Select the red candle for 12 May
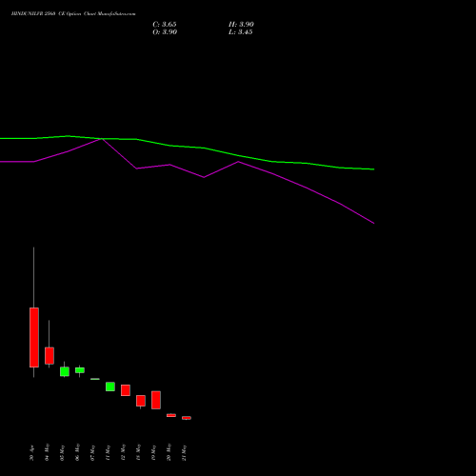The width and height of the screenshot is (476, 476). point(126,390)
